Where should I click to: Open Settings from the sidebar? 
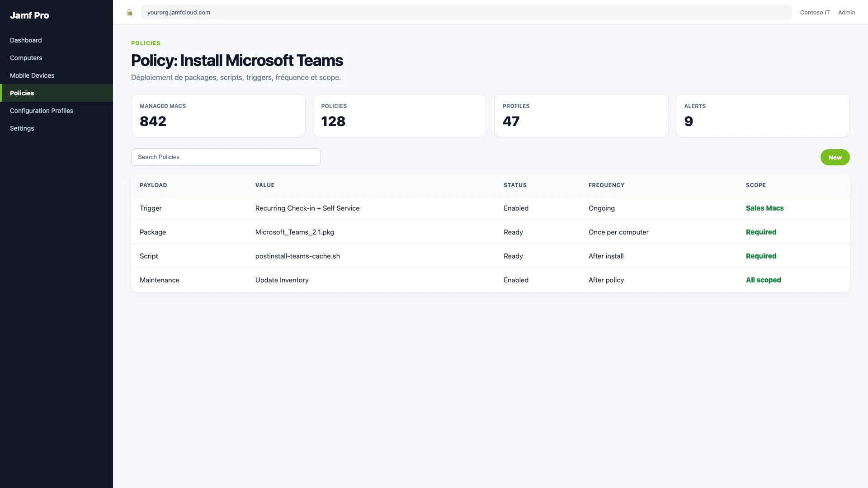coord(57,128)
